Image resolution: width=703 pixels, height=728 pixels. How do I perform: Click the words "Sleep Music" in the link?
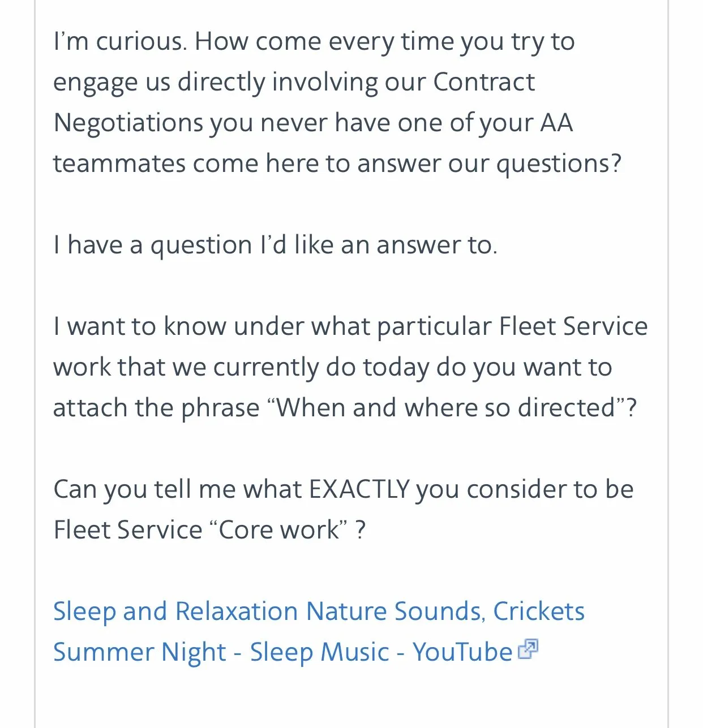(320, 652)
